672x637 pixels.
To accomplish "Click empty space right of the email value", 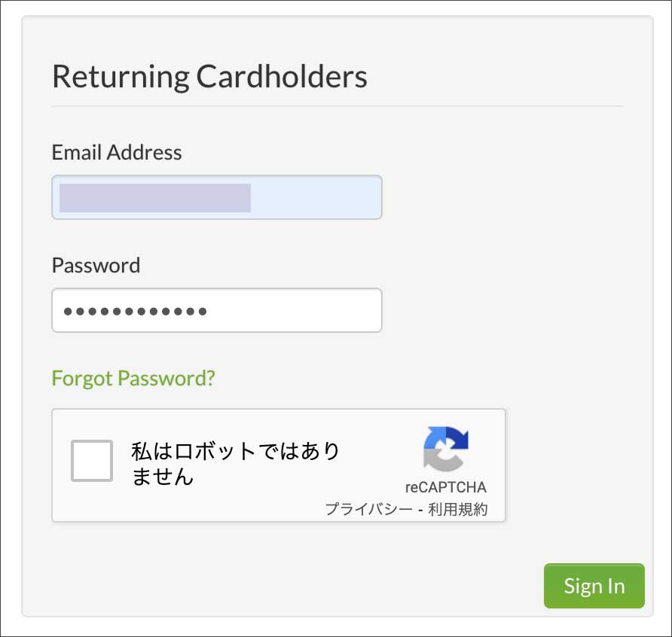I will click(x=316, y=197).
